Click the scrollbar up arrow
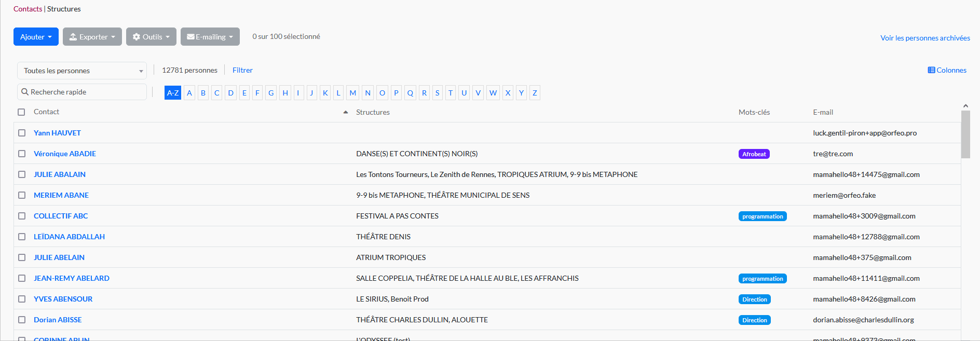The image size is (980, 341). click(x=965, y=106)
